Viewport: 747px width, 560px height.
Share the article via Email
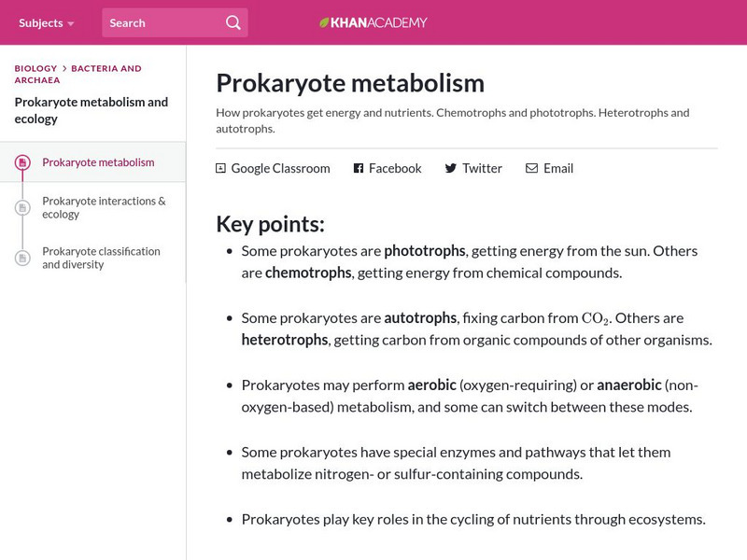tap(558, 168)
